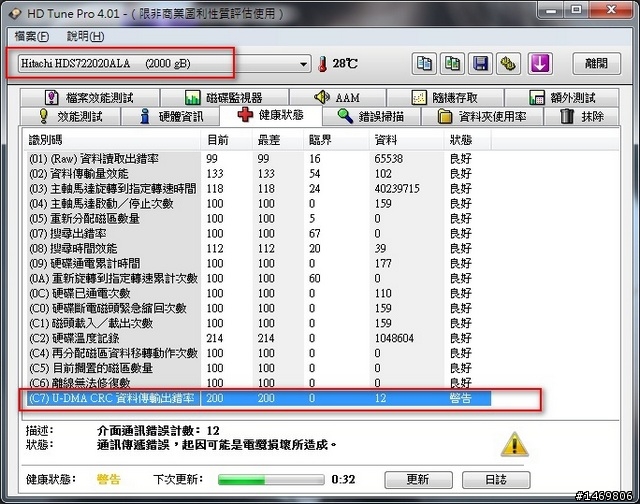This screenshot has height=504, width=640.
Task: Select the (C7) U-DMA CRC 資料傳輸出錯率 row
Action: pos(259,398)
